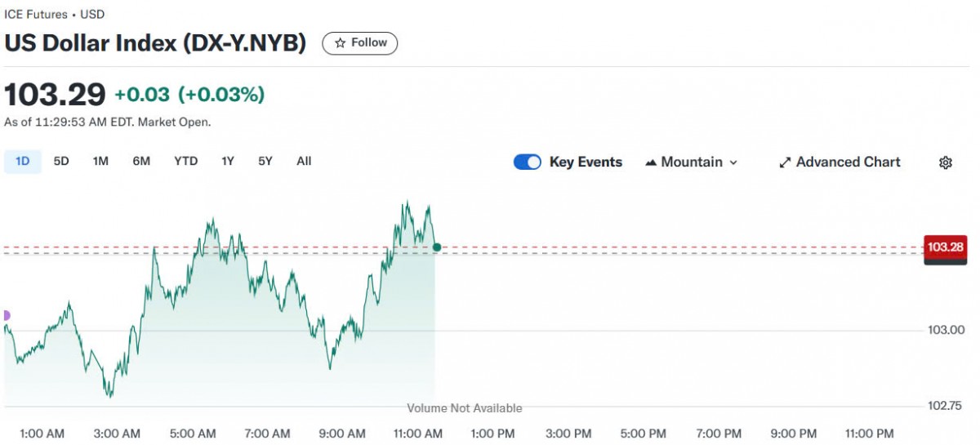Open chart settings gear icon
The width and height of the screenshot is (980, 445).
(x=946, y=162)
